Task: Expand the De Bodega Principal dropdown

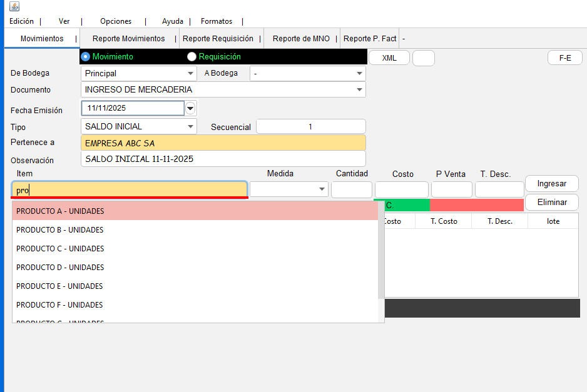Action: (139, 74)
